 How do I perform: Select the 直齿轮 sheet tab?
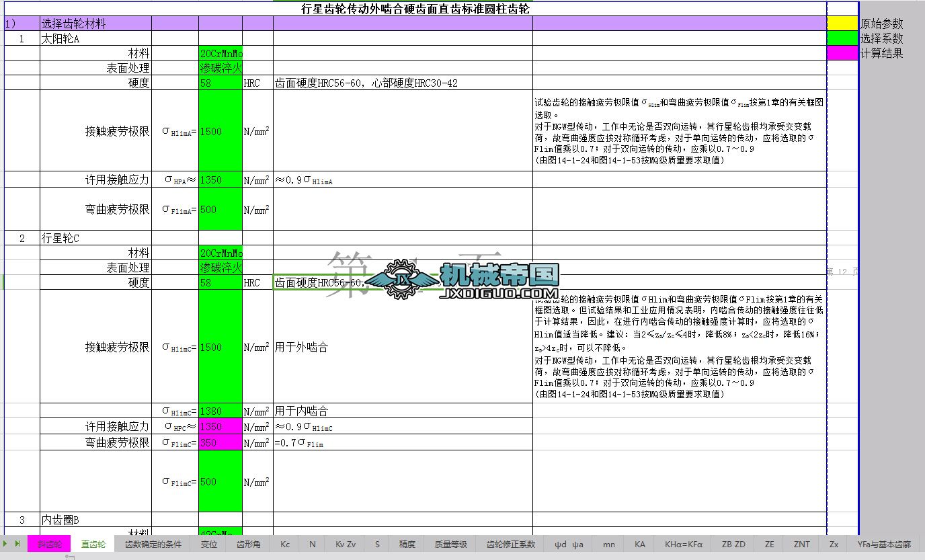(x=93, y=544)
